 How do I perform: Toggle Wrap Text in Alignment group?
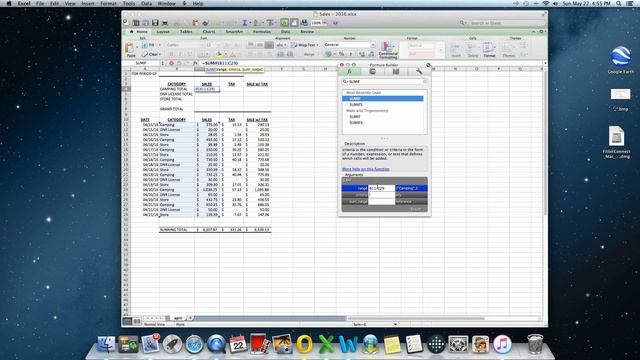pos(304,45)
